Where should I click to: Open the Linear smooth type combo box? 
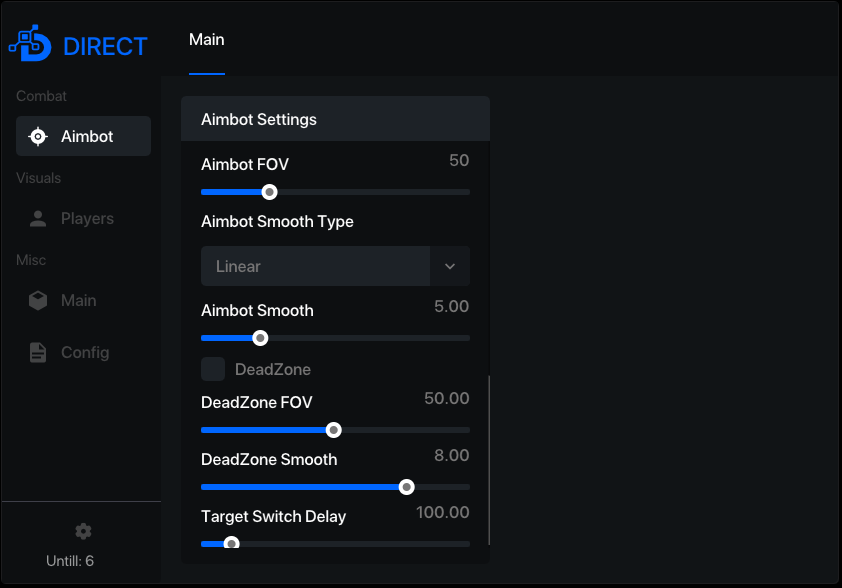click(x=335, y=266)
